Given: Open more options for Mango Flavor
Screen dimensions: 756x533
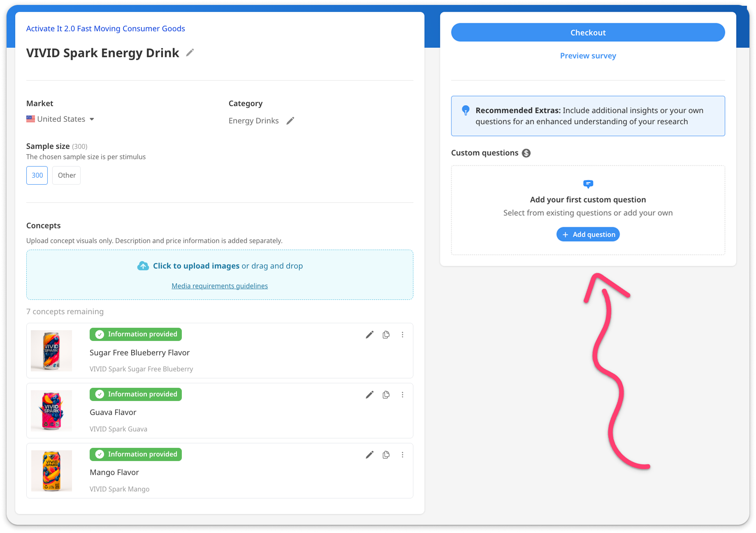Looking at the screenshot, I should point(402,455).
